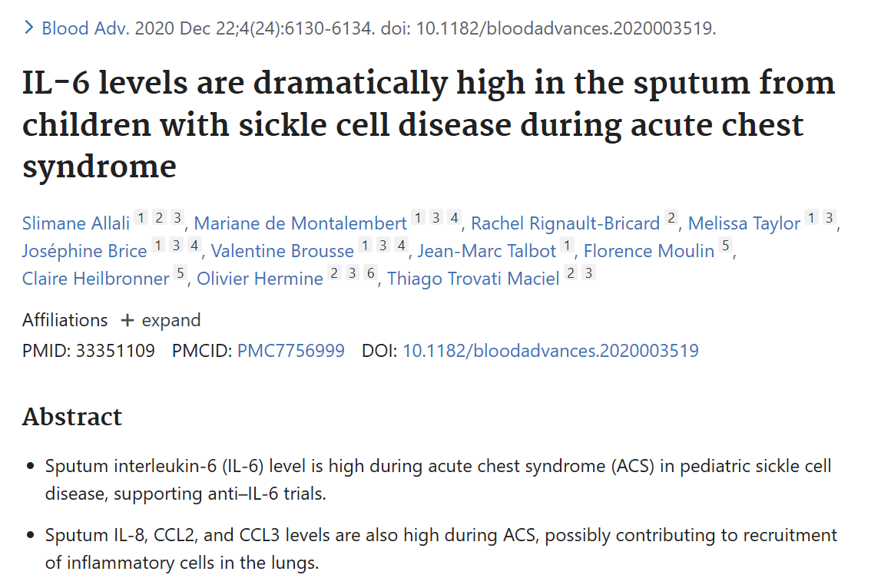Image resolution: width=891 pixels, height=588 pixels.
Task: Open the Blood Adv. journal link
Action: point(86,28)
